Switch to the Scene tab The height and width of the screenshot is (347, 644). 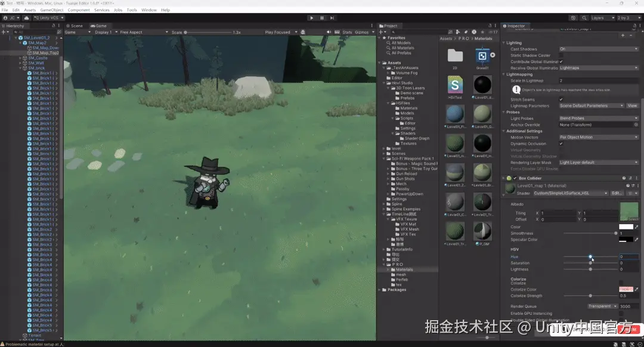coord(75,26)
